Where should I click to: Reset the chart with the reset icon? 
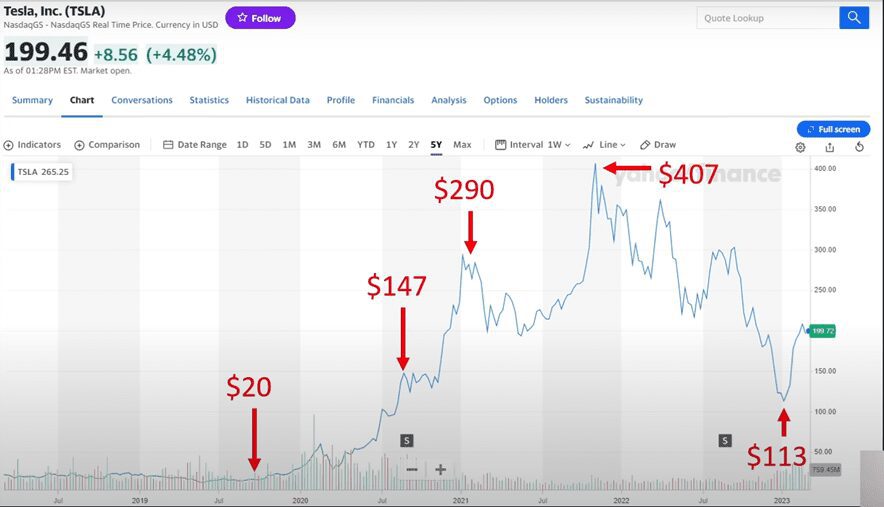860,147
